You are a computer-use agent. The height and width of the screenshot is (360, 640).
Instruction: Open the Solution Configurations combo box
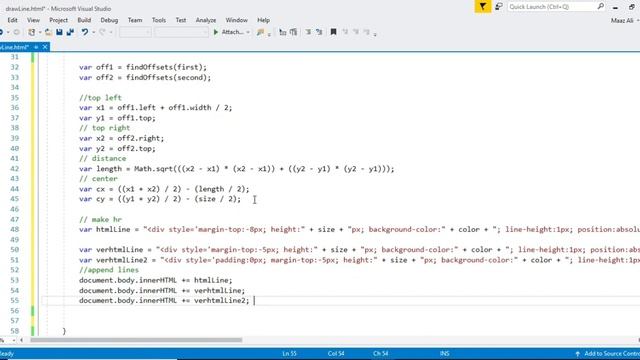pyautogui.click(x=135, y=32)
